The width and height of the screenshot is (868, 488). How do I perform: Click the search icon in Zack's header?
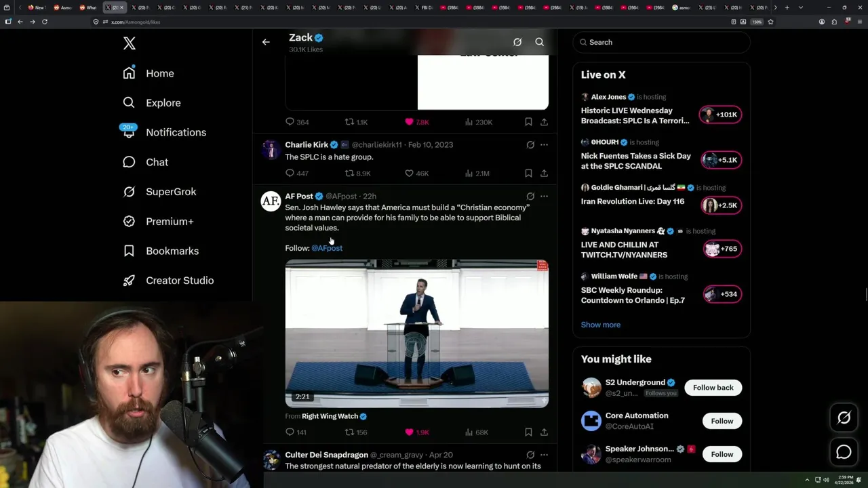[x=540, y=42]
